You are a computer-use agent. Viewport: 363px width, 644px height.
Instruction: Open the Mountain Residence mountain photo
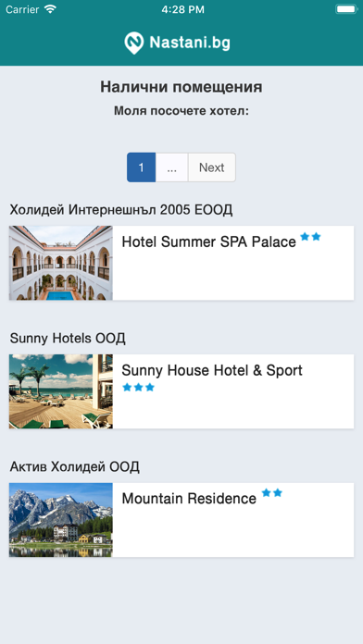[61, 520]
